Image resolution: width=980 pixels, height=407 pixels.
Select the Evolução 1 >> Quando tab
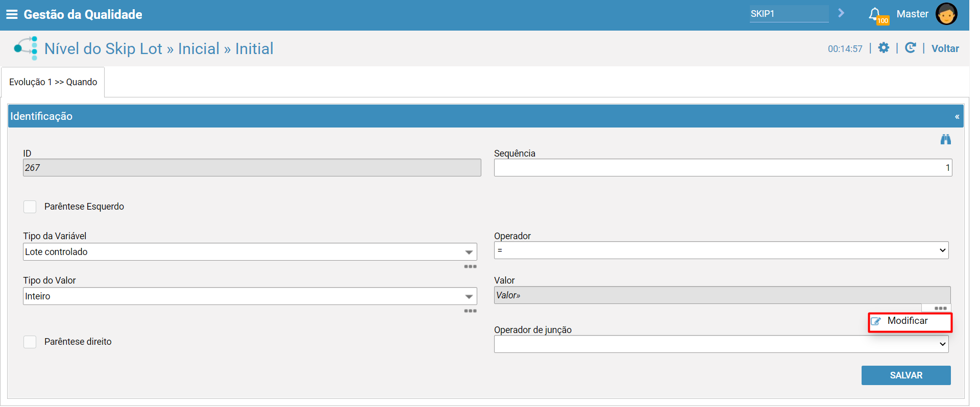coord(53,82)
